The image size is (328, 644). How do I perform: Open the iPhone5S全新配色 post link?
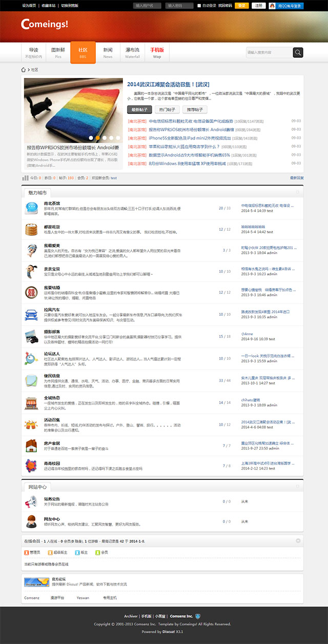(x=190, y=138)
